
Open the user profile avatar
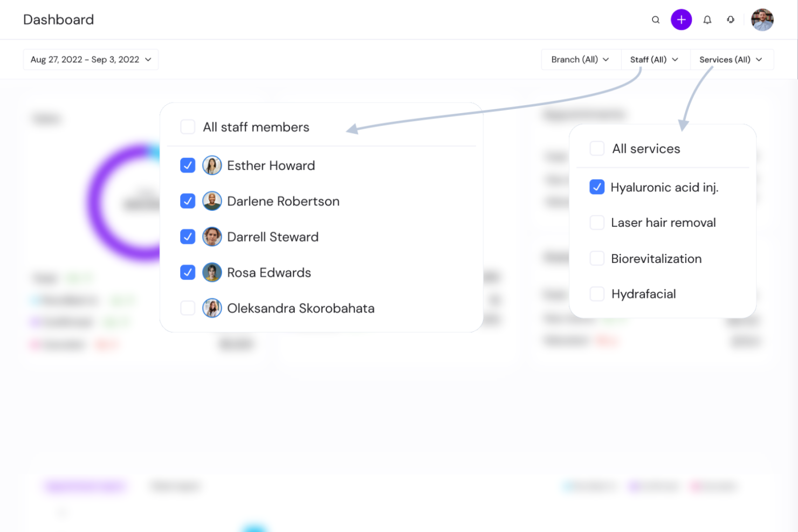tap(762, 20)
